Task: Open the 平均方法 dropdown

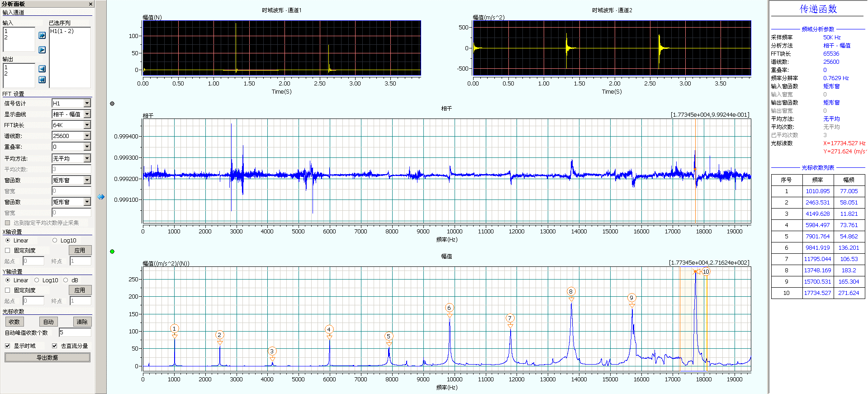Action: coord(87,158)
